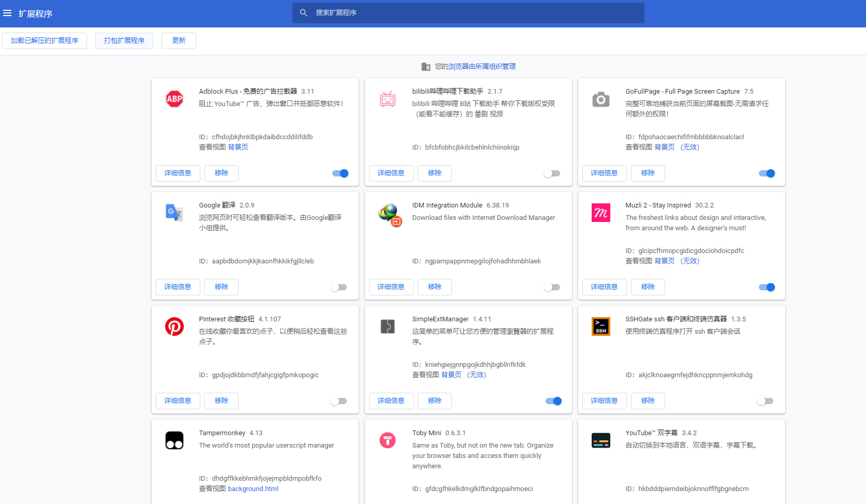
Task: Click 移除 for Muzli 2
Action: pyautogui.click(x=648, y=287)
